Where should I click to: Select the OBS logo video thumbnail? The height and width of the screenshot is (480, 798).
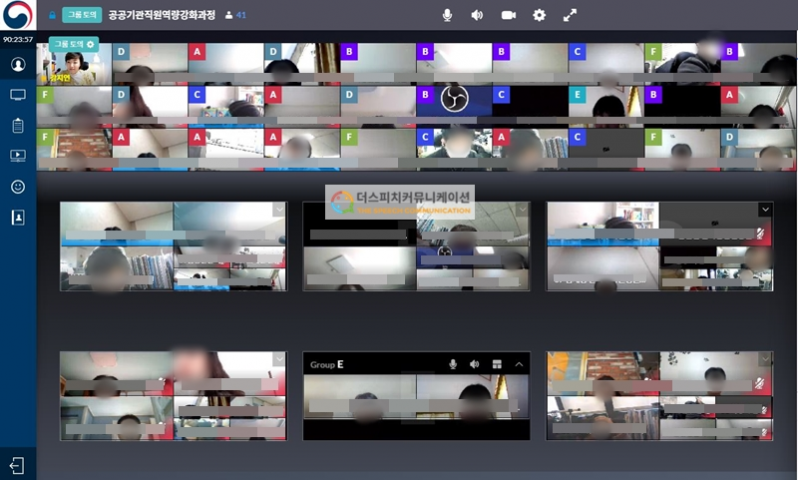click(454, 106)
